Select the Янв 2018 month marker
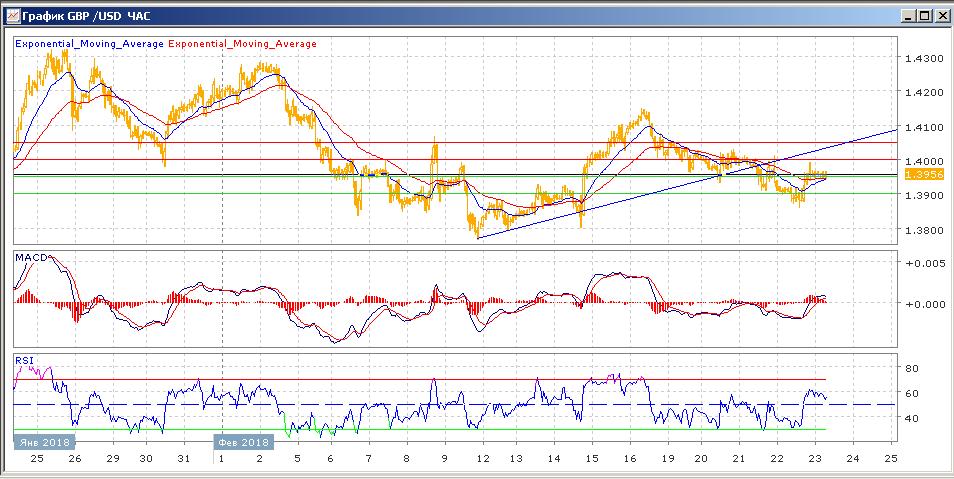954x479 pixels. pyautogui.click(x=43, y=441)
